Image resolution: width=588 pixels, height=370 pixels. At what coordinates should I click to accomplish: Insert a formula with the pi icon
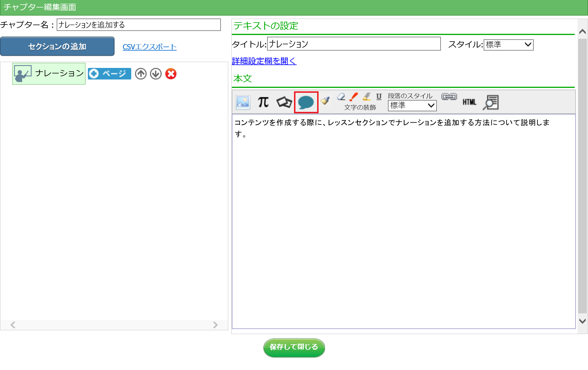(x=263, y=102)
